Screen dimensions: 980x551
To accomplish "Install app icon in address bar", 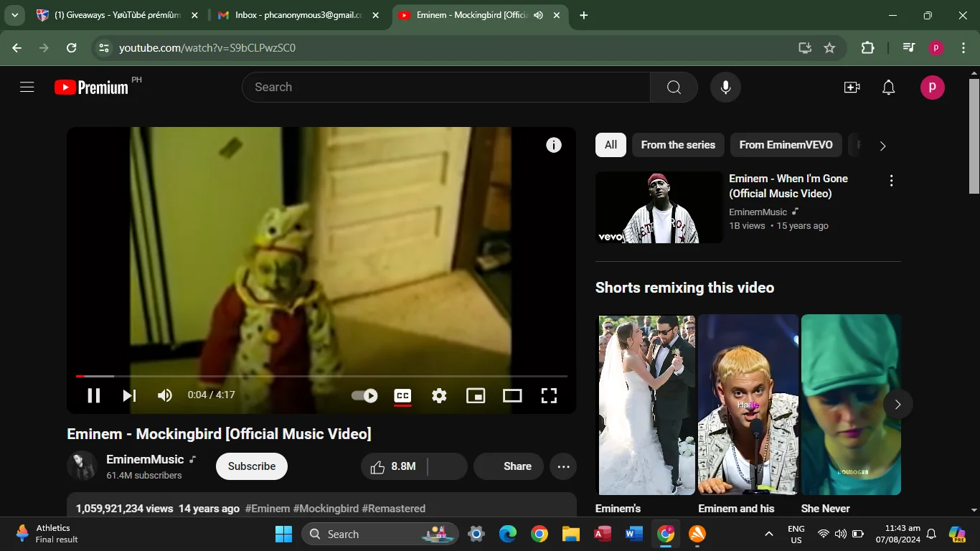I will coord(805,47).
